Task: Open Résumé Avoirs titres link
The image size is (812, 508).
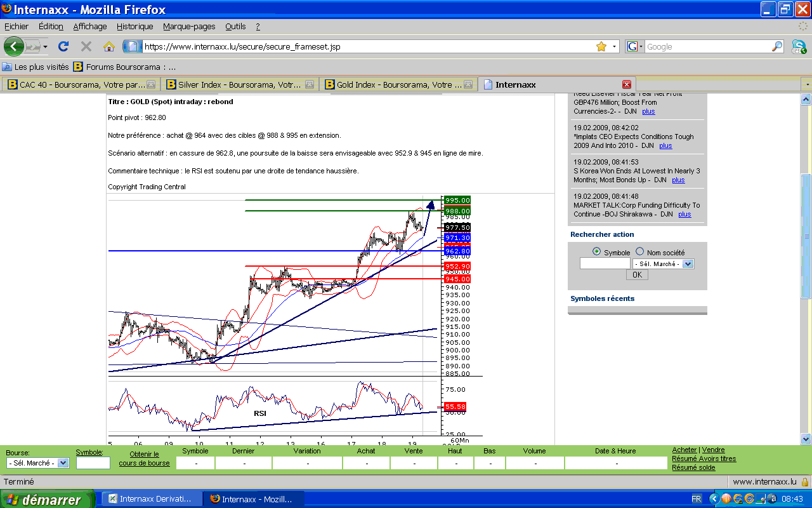Action: (x=704, y=458)
